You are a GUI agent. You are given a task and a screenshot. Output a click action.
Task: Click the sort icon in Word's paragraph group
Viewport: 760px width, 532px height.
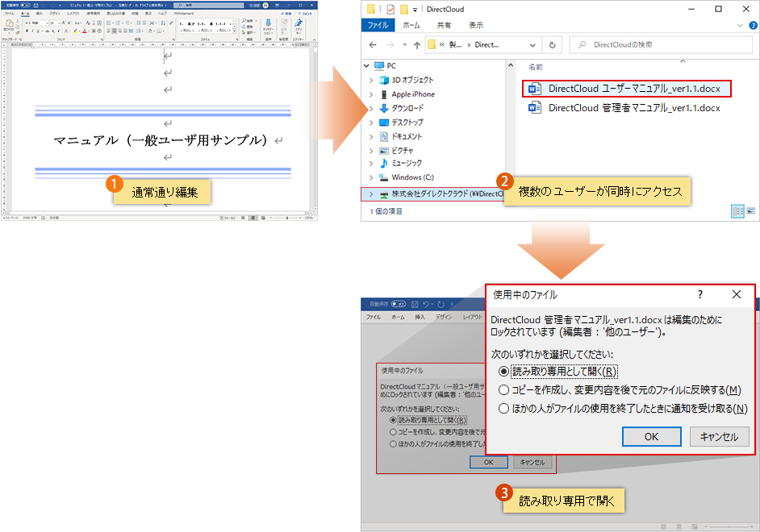click(163, 23)
